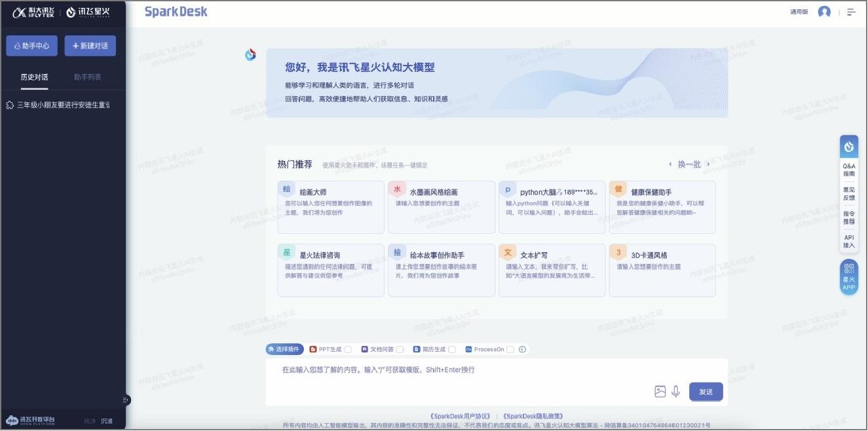Open the 选择插件 plugin selector
The width and height of the screenshot is (868, 431).
point(285,350)
